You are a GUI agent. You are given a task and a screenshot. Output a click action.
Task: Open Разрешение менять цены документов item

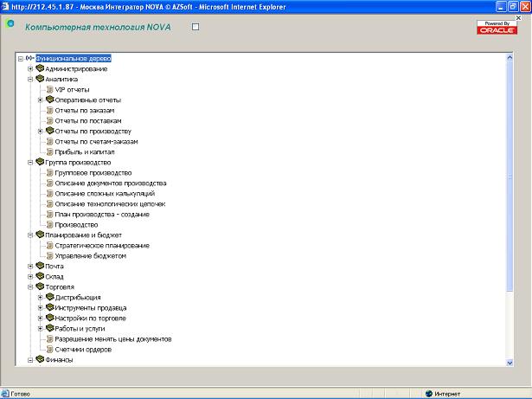coord(113,339)
